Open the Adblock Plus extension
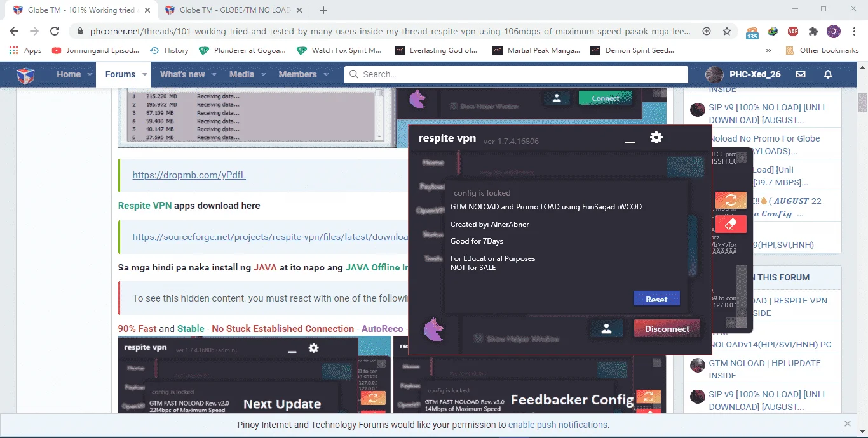This screenshot has width=868, height=438. (x=793, y=31)
